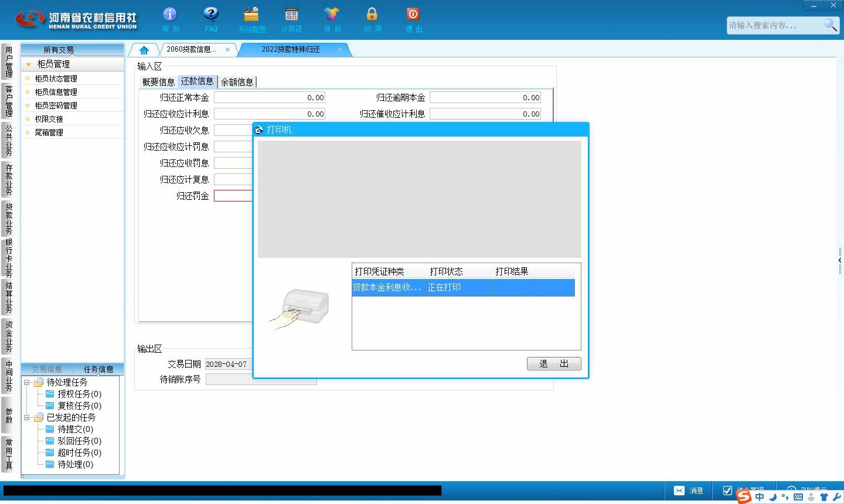Screen dimensions: 844x504
Task: Open the IME skin shirt icon
Action: (824, 497)
